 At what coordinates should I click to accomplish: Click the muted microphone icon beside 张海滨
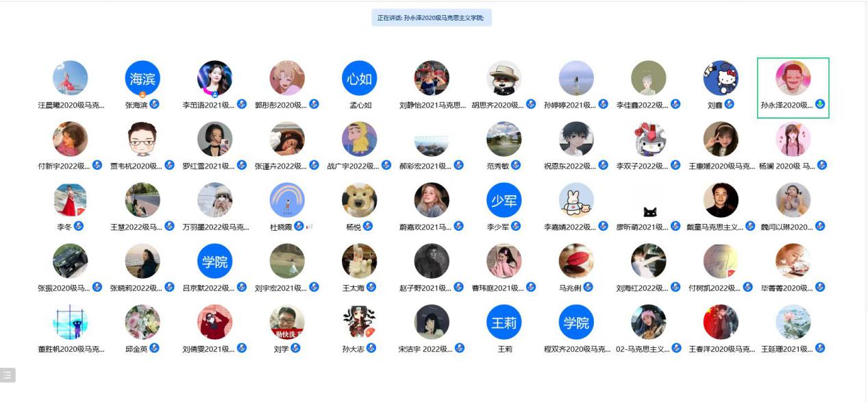155,104
